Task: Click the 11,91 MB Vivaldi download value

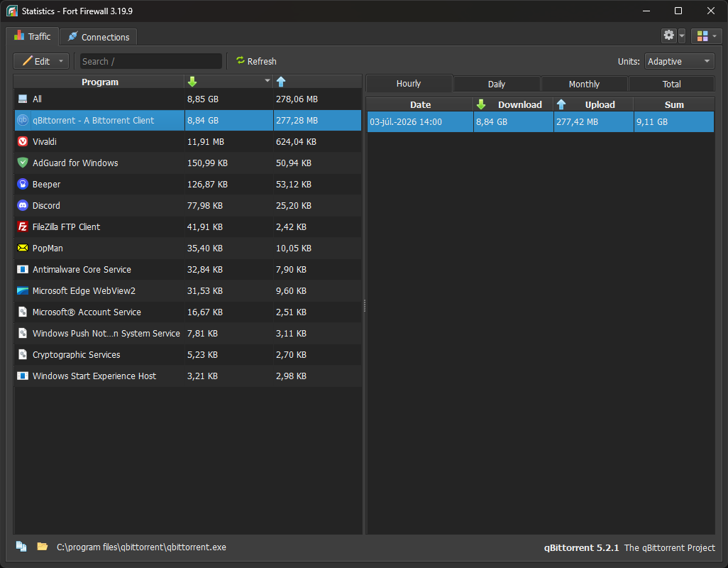Action: point(206,142)
